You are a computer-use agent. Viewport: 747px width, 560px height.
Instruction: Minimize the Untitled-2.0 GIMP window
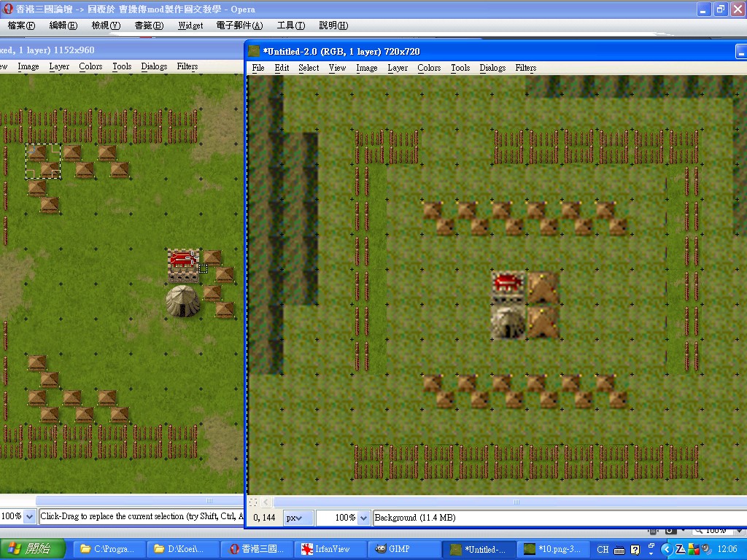[x=741, y=51]
